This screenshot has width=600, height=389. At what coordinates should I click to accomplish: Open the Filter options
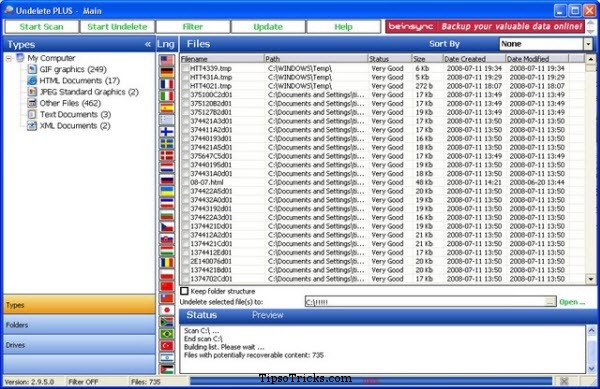(x=193, y=27)
